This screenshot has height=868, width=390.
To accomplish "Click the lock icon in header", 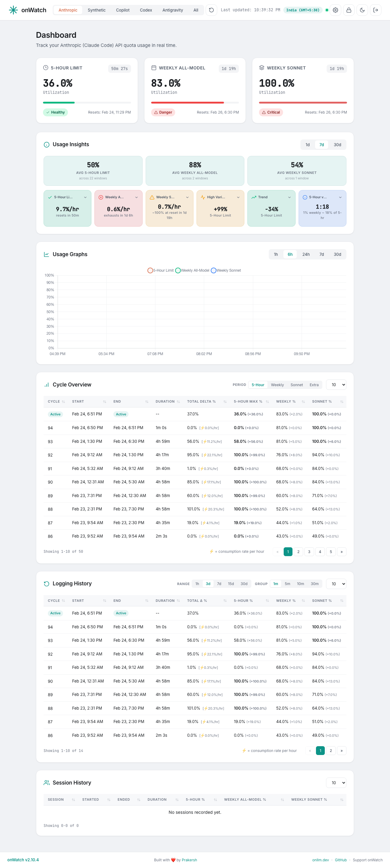I will tap(349, 10).
